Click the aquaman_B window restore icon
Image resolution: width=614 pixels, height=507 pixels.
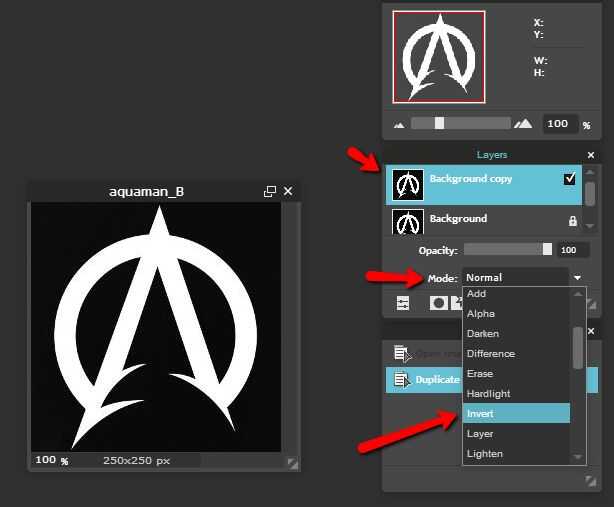click(x=270, y=191)
